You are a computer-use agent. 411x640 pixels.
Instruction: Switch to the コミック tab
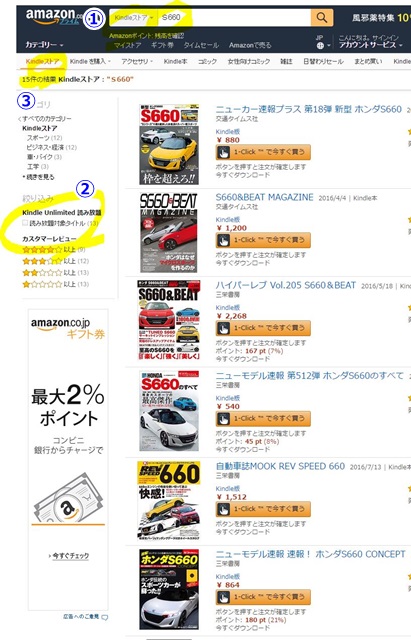click(x=207, y=61)
